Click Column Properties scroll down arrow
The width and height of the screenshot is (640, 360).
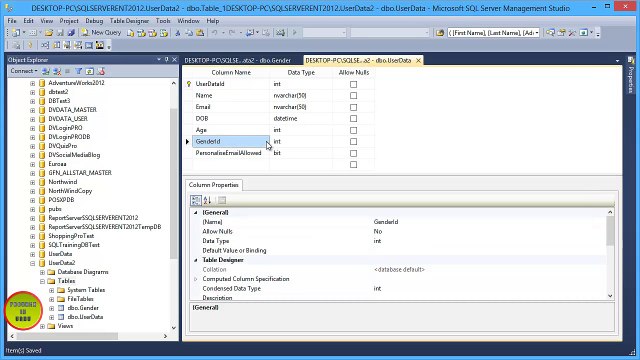point(610,296)
